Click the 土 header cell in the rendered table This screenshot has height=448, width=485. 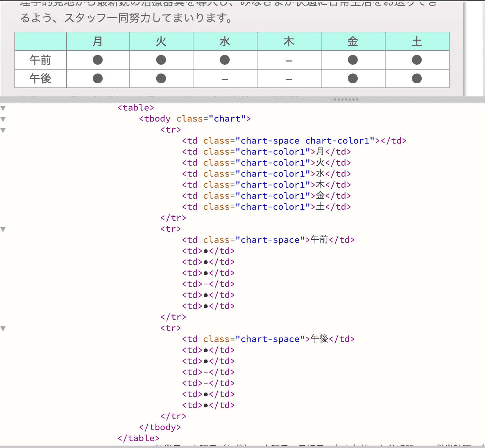click(417, 41)
